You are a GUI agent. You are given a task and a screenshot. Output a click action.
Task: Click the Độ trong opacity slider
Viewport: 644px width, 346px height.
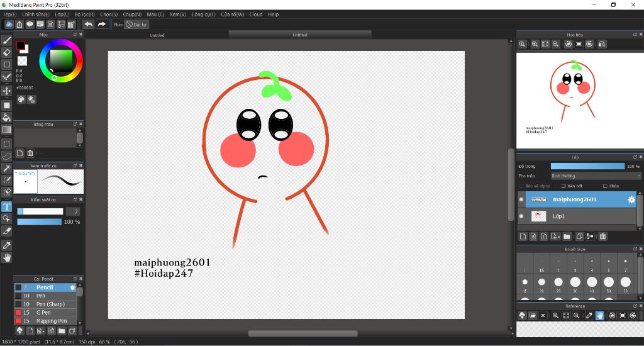coord(587,166)
